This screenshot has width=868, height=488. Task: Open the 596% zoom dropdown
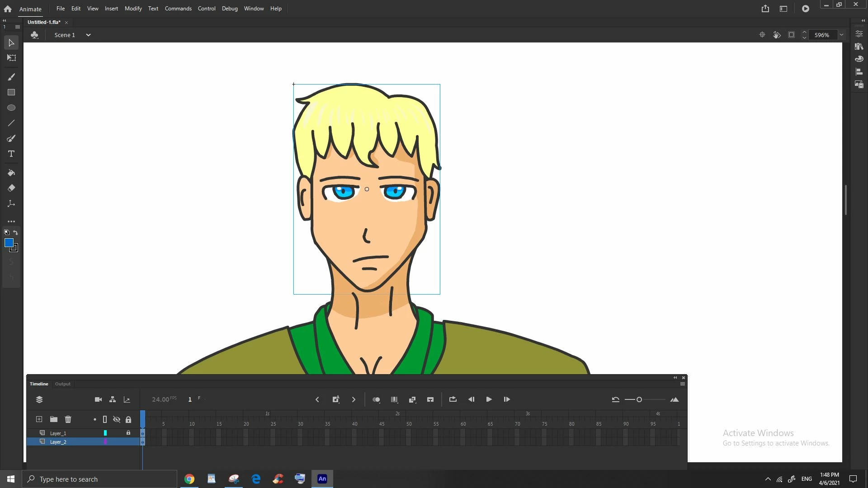pos(841,35)
